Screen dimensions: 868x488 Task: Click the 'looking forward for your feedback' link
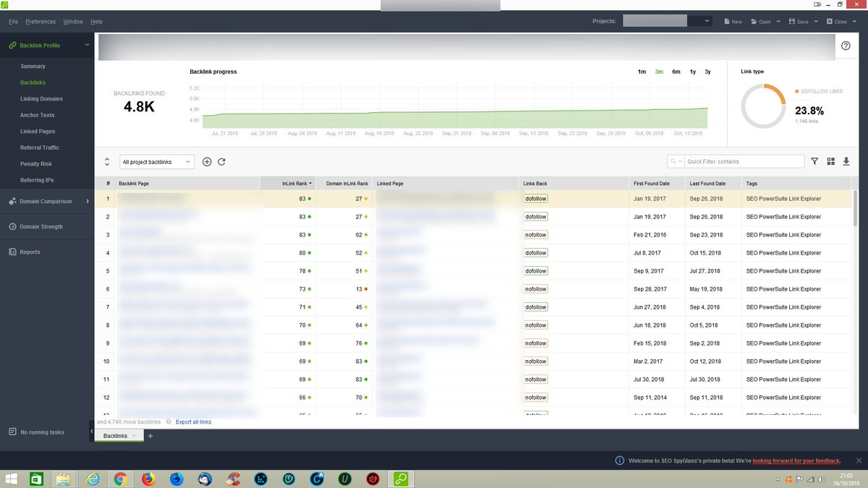point(796,461)
